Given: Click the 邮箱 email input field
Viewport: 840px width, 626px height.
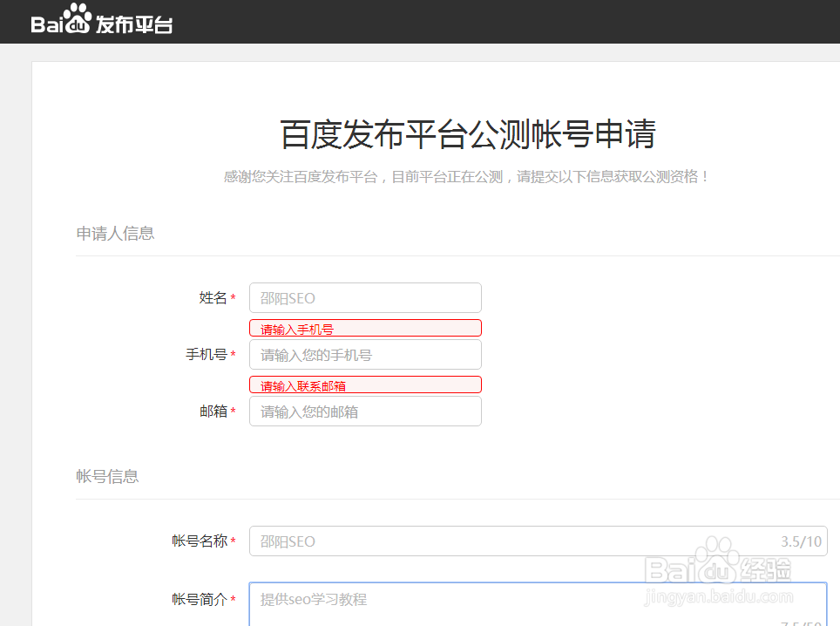Looking at the screenshot, I should (x=365, y=412).
